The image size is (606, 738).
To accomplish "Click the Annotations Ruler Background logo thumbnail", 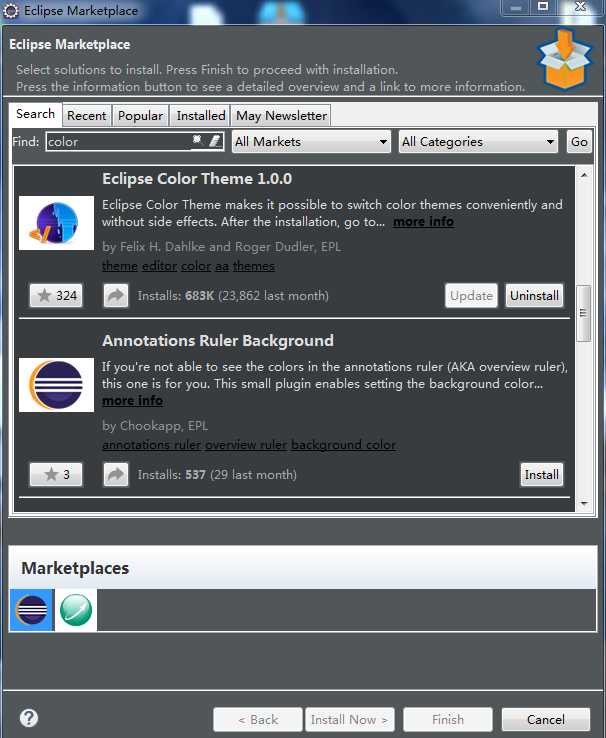I will click(56, 385).
